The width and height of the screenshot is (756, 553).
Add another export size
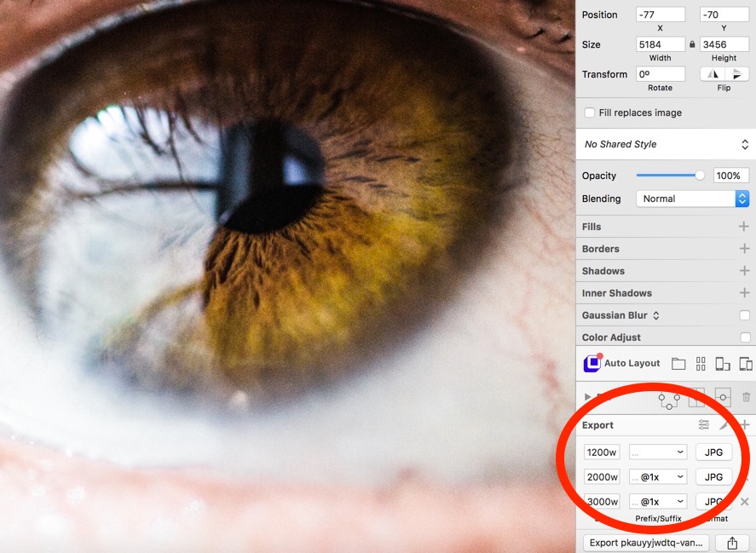(x=744, y=424)
